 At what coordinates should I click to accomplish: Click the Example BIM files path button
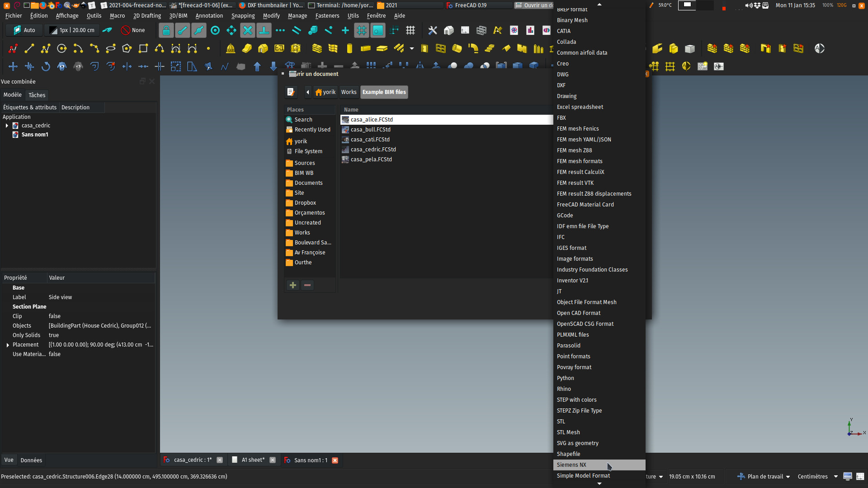pos(384,92)
